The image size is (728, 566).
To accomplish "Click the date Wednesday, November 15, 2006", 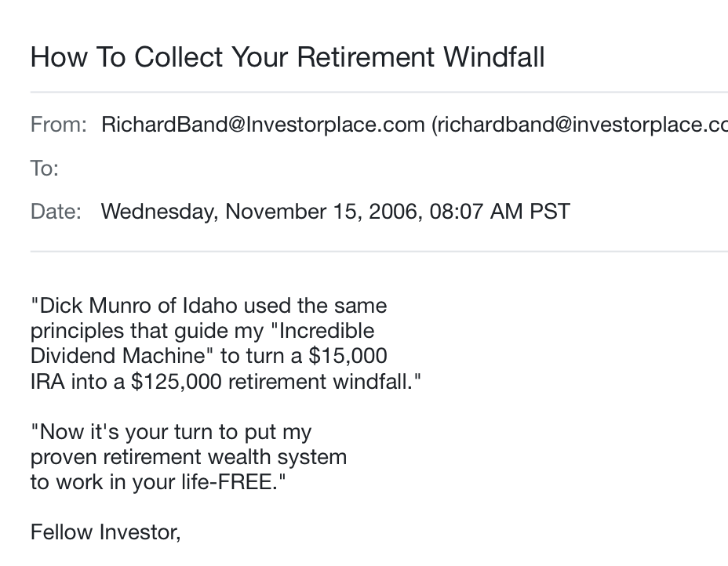I will (x=262, y=212).
